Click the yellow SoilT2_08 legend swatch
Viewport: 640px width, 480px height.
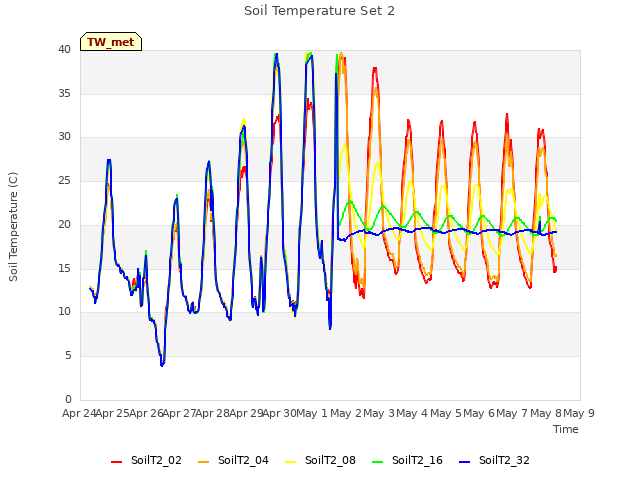pos(290,462)
